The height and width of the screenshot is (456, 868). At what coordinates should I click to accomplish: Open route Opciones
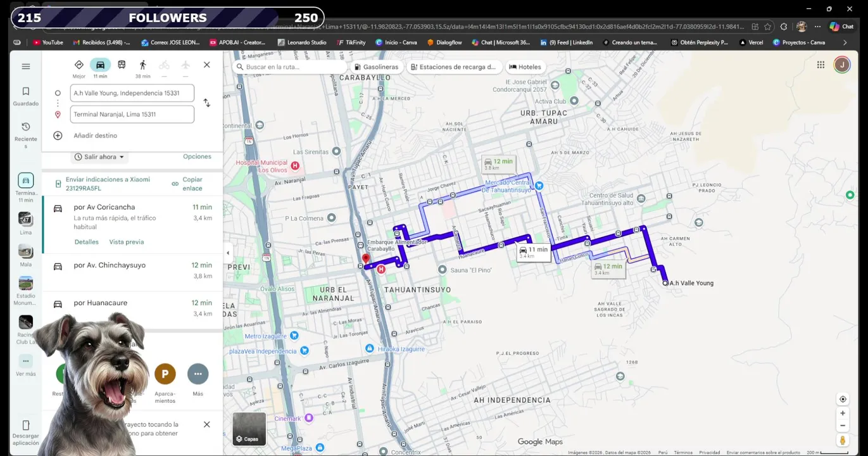pyautogui.click(x=197, y=156)
